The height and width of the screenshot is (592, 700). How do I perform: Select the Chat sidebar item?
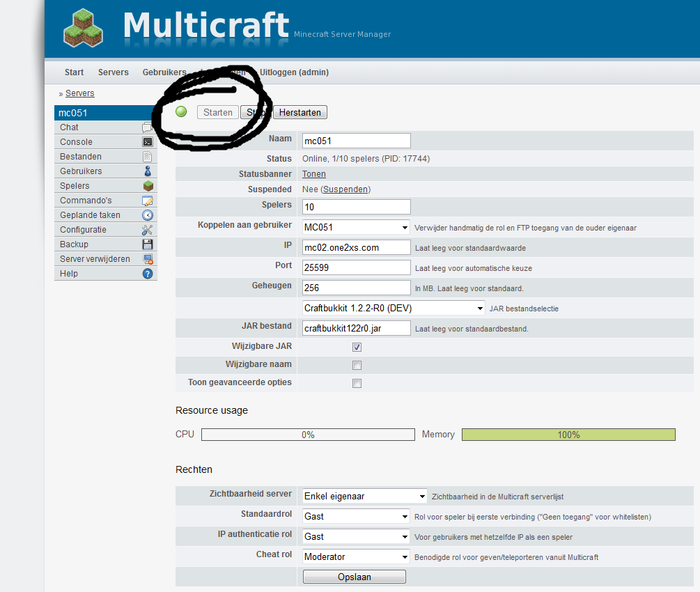coord(106,127)
